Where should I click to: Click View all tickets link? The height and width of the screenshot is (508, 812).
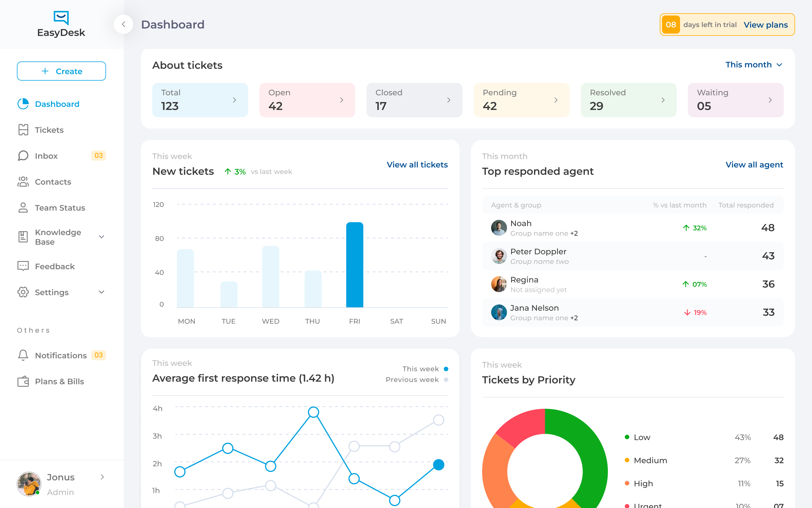[417, 165]
